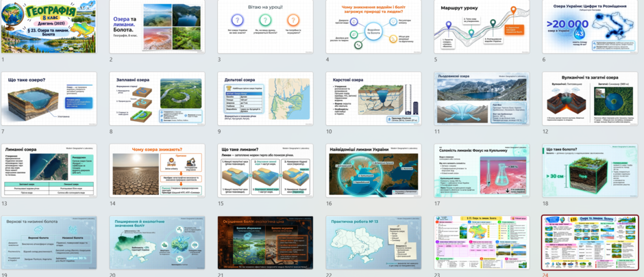Open 'Солоність лиманів: Фокус на Куяльнику' slide
This screenshot has height=277, width=644.
click(x=482, y=170)
